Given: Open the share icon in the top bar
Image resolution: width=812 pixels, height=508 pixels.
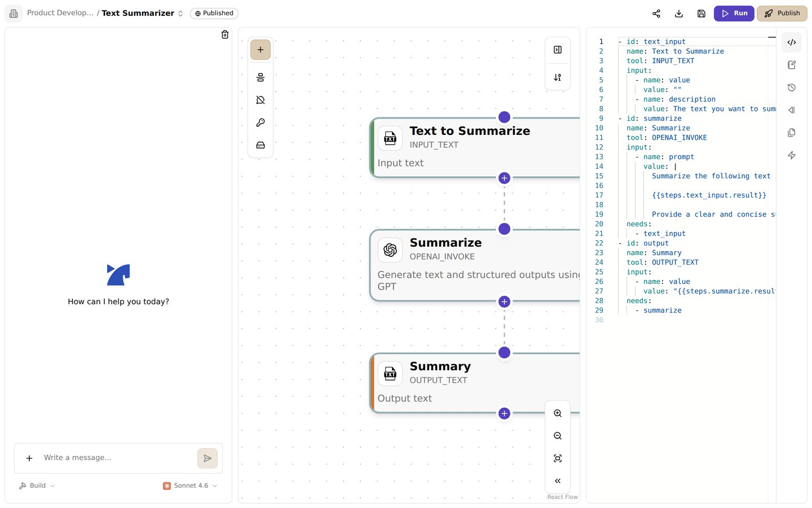Looking at the screenshot, I should 656,14.
